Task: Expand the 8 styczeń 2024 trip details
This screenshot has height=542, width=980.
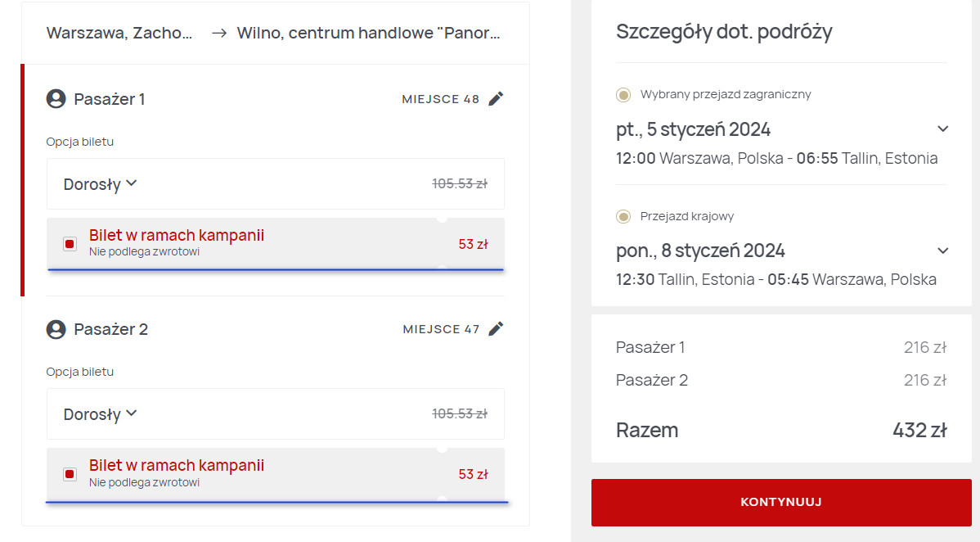Action: click(942, 251)
